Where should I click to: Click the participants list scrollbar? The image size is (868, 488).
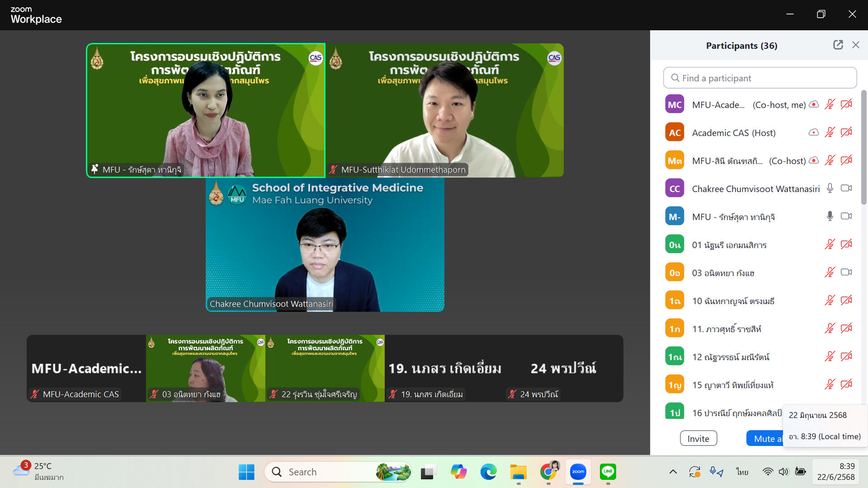[863, 147]
